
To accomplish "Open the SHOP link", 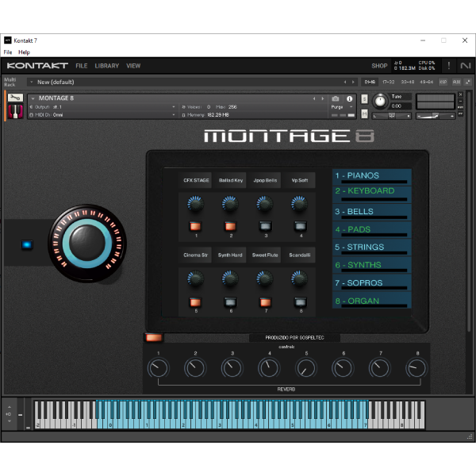I will click(379, 66).
